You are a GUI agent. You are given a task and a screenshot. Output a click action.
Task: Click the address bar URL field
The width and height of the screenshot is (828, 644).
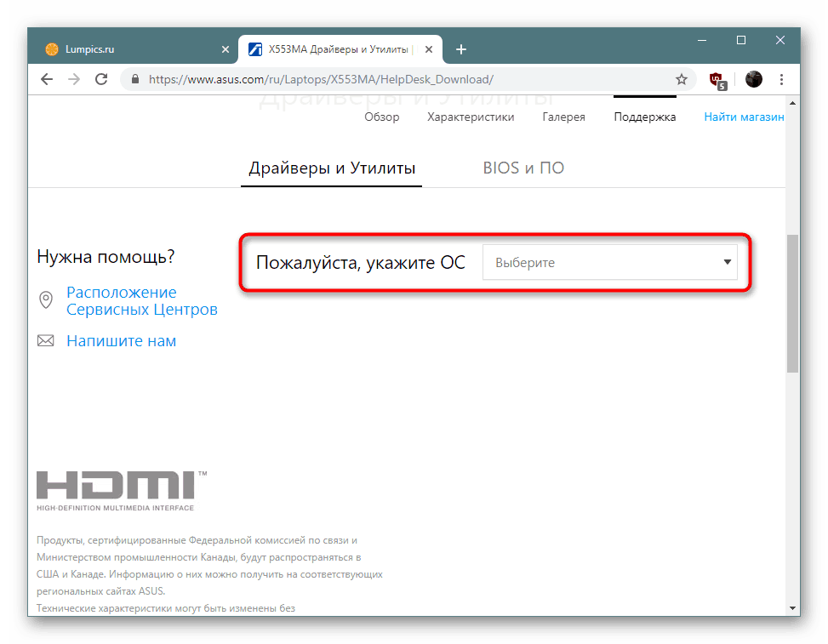[x=402, y=79]
